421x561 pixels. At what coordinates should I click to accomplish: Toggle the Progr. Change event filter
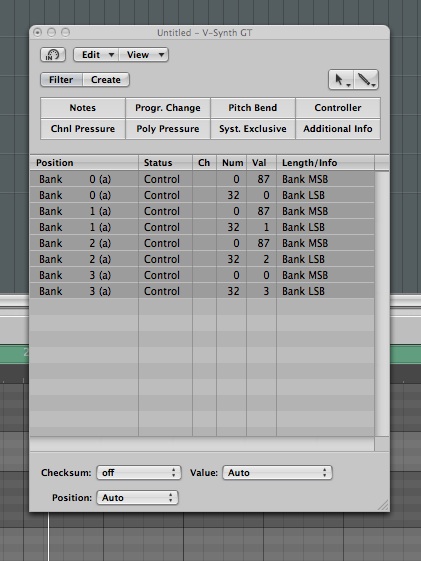point(168,108)
